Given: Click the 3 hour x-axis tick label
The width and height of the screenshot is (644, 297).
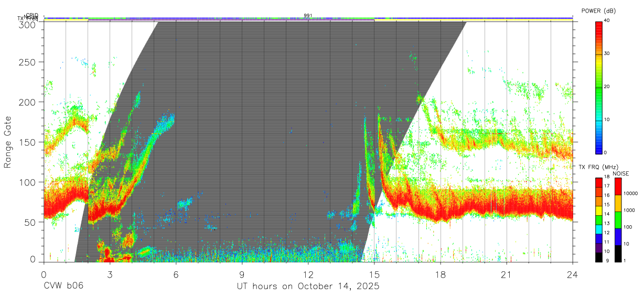Looking at the screenshot, I should [x=110, y=274].
